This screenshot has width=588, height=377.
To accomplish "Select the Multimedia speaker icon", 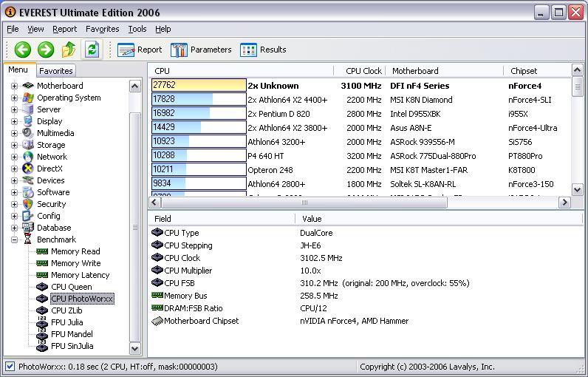I will click(28, 133).
